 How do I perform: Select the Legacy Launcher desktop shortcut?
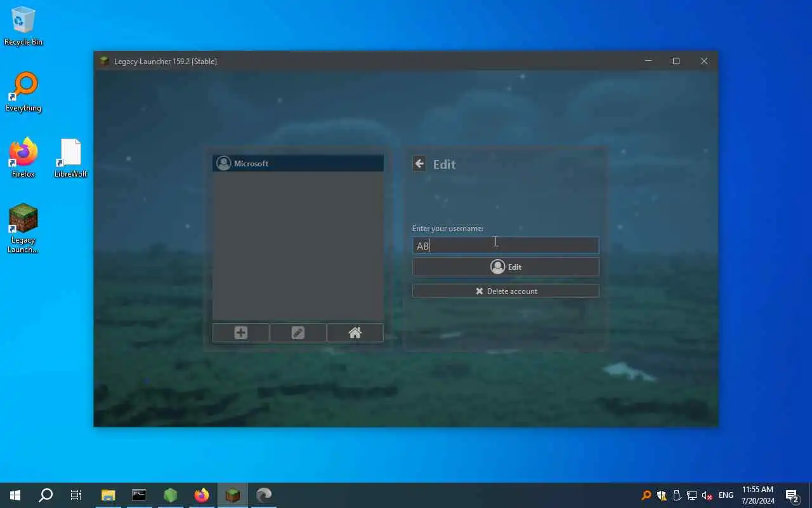[23, 229]
